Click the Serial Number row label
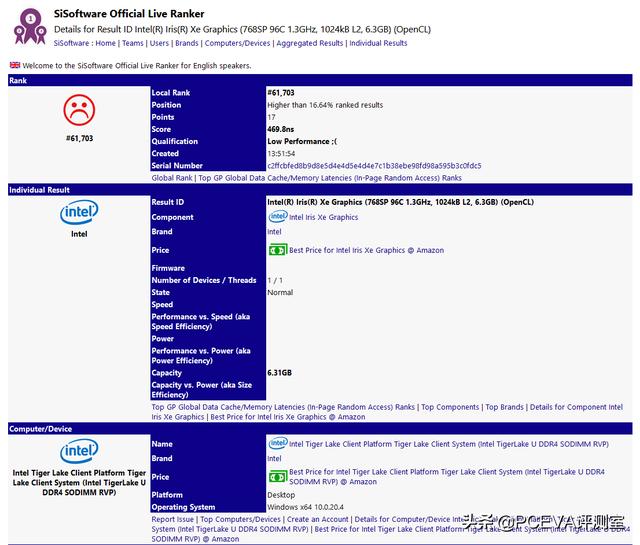The image size is (640, 545). click(x=177, y=165)
